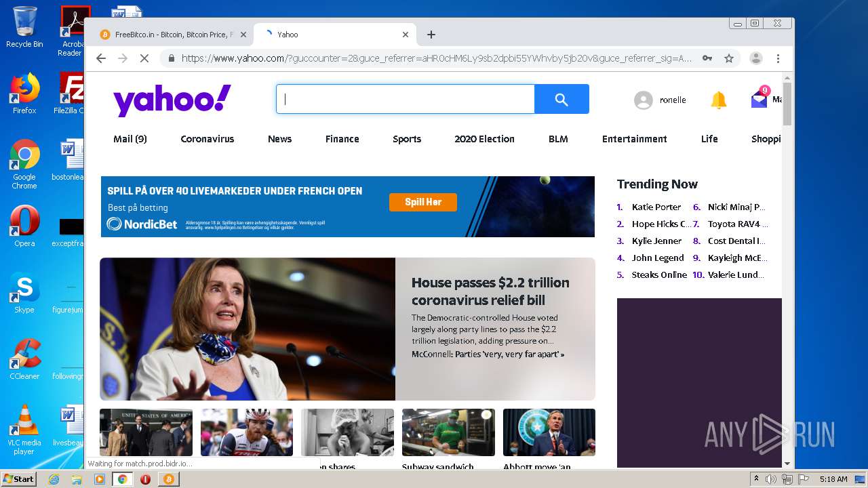The image size is (868, 488).
Task: Open House passes $2.2 trillion relief bill headline
Action: pos(490,291)
